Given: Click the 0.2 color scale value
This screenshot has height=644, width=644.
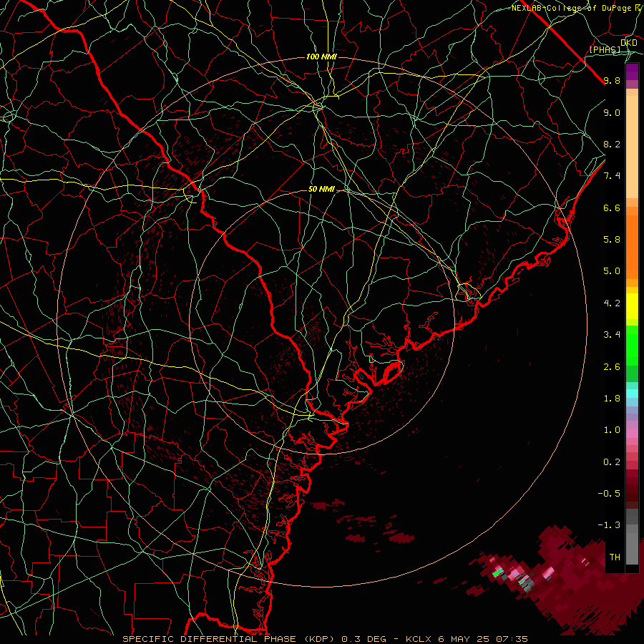Looking at the screenshot, I should coord(612,462).
